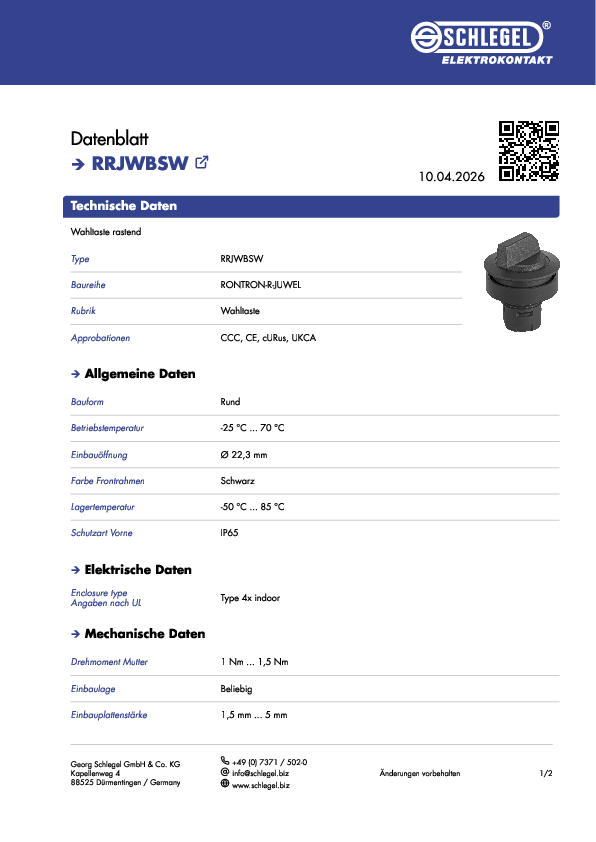
Task: Click 88525 Dürmentingen / Germany
Action: 126,783
